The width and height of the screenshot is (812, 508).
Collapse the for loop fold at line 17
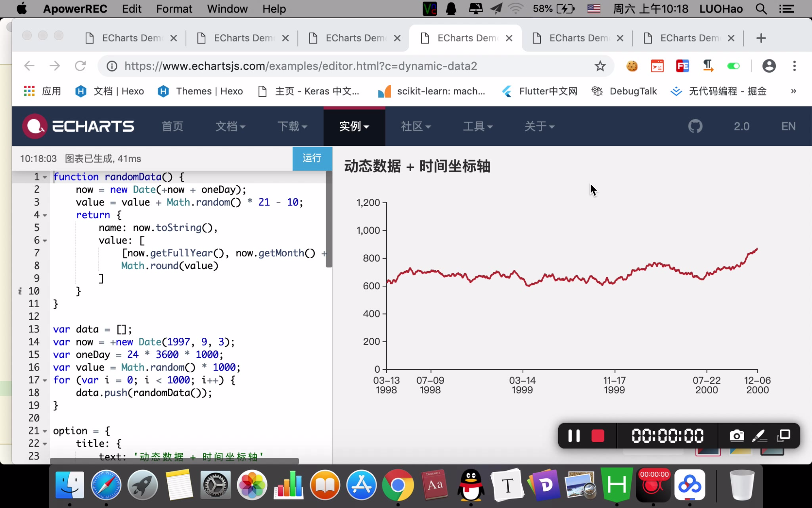45,381
